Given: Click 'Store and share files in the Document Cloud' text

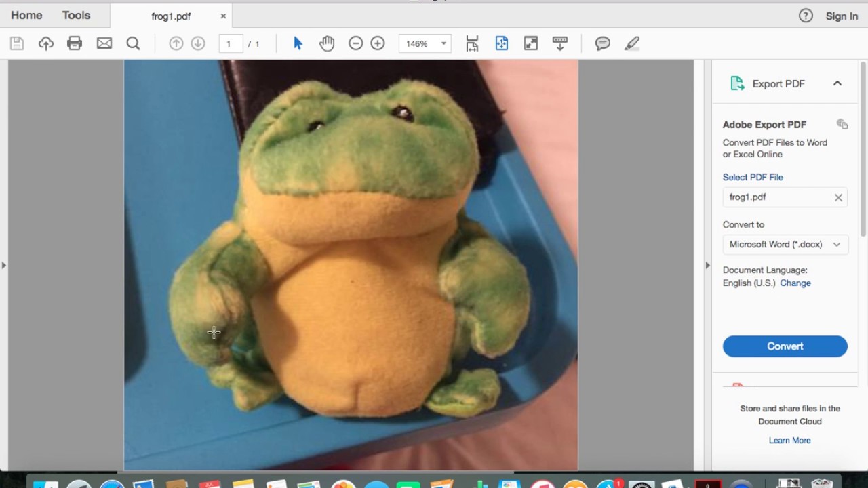Looking at the screenshot, I should [x=790, y=415].
